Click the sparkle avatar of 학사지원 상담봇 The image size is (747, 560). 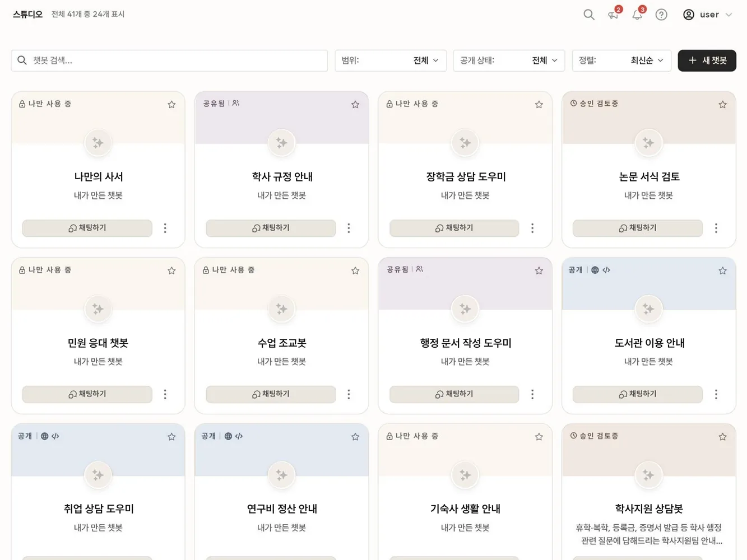click(x=648, y=475)
